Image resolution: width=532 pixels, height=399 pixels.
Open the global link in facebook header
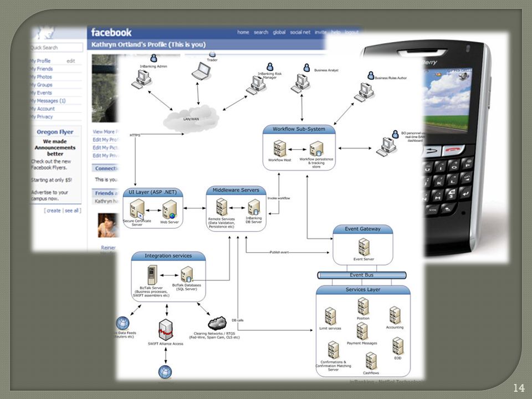[279, 32]
